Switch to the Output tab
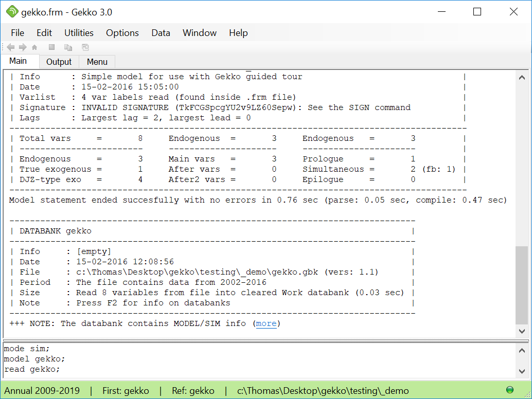 tap(58, 61)
